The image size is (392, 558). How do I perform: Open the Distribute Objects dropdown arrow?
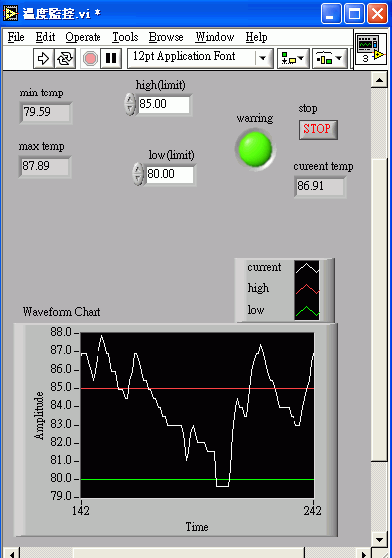[x=339, y=58]
